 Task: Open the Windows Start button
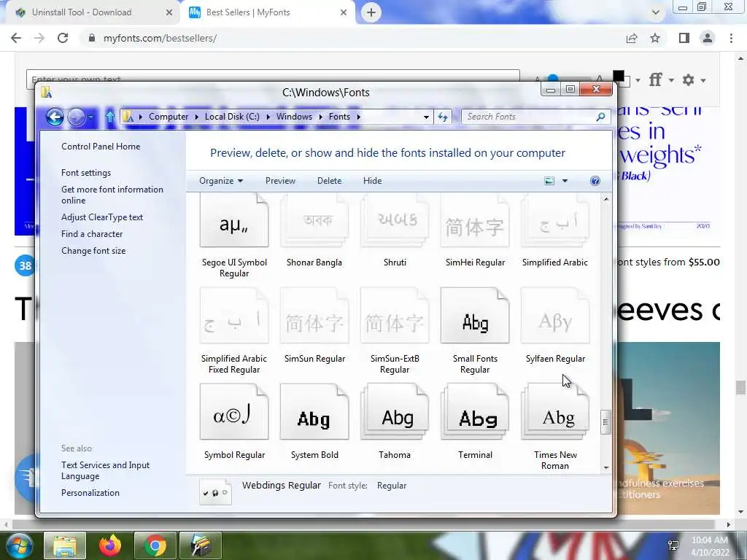click(x=19, y=545)
